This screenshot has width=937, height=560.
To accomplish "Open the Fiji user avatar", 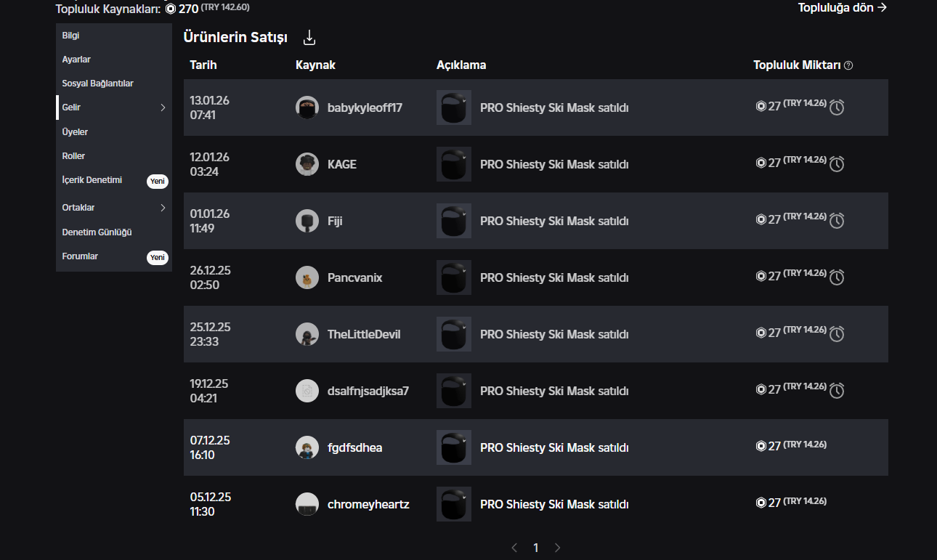I will (307, 221).
